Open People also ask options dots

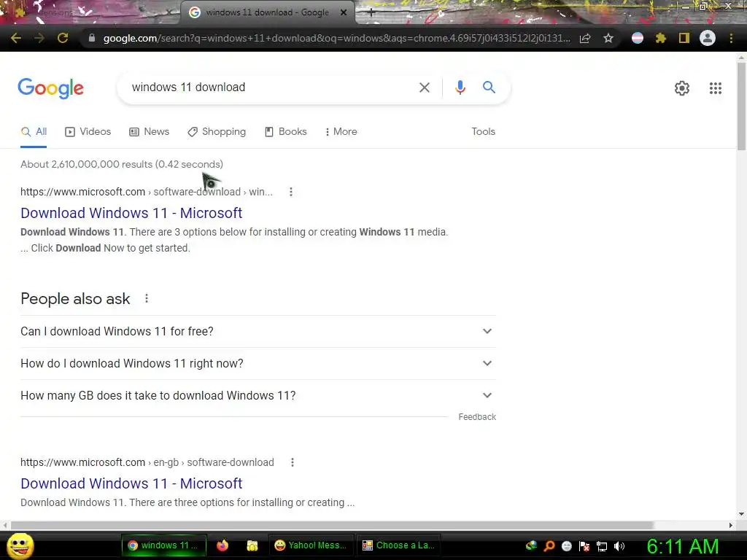147,298
